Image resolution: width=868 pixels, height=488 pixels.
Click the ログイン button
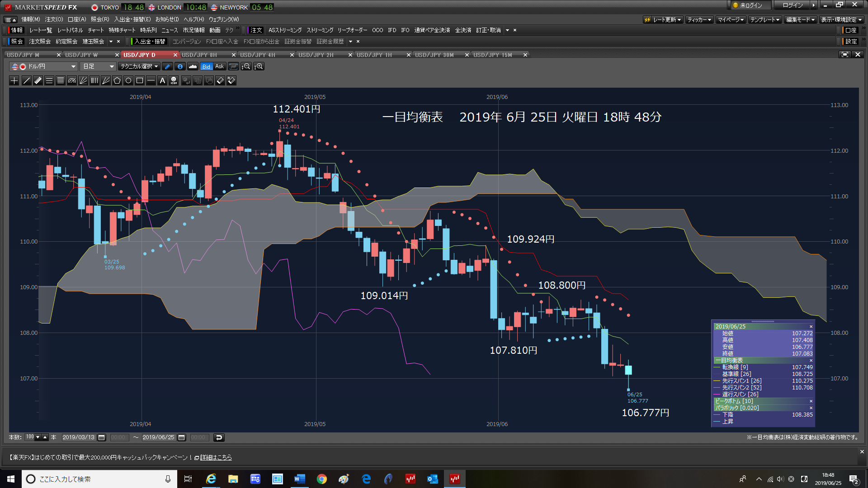[793, 5]
